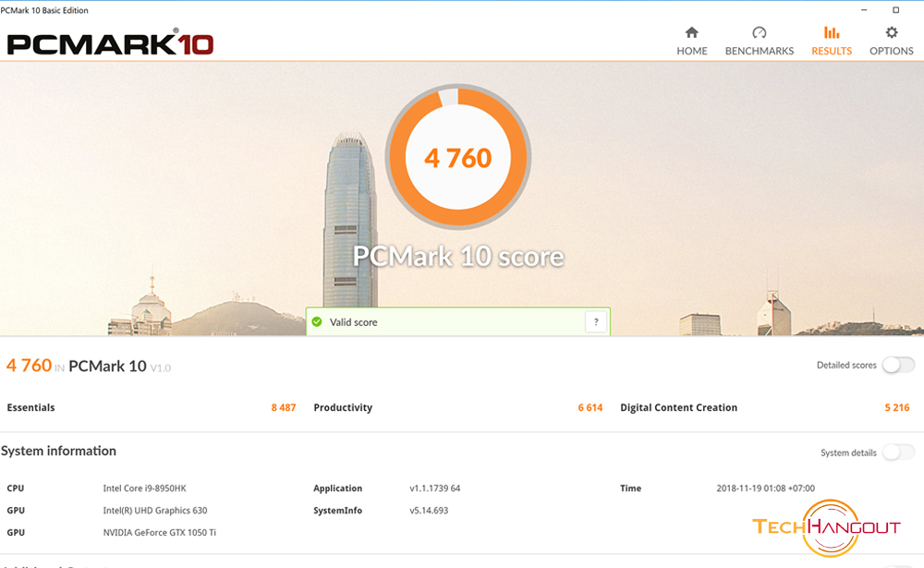Click the Intel Core i9-8950HK value
The width and height of the screenshot is (924, 568).
[144, 488]
